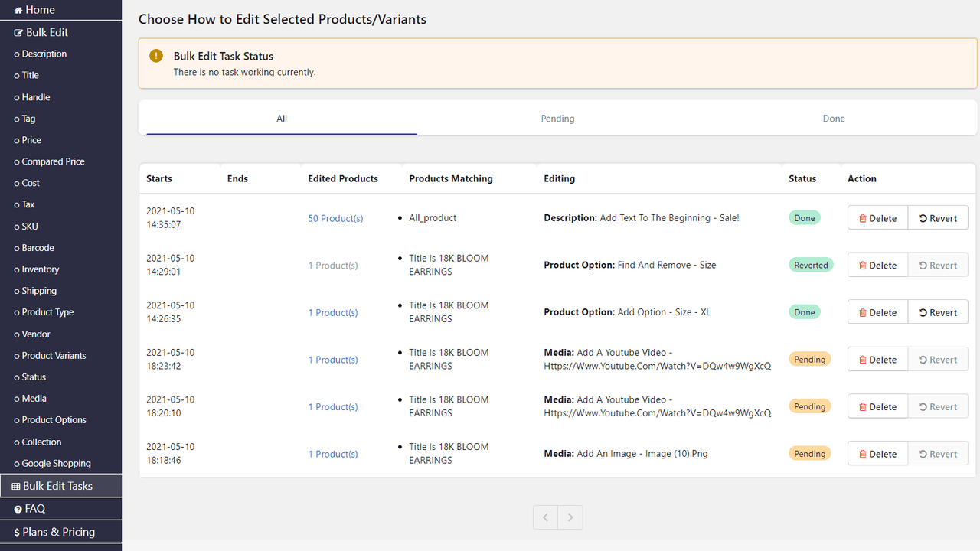The image size is (980, 551).
Task: Click the warning icon in Bulk Edit Task Status
Action: point(155,56)
